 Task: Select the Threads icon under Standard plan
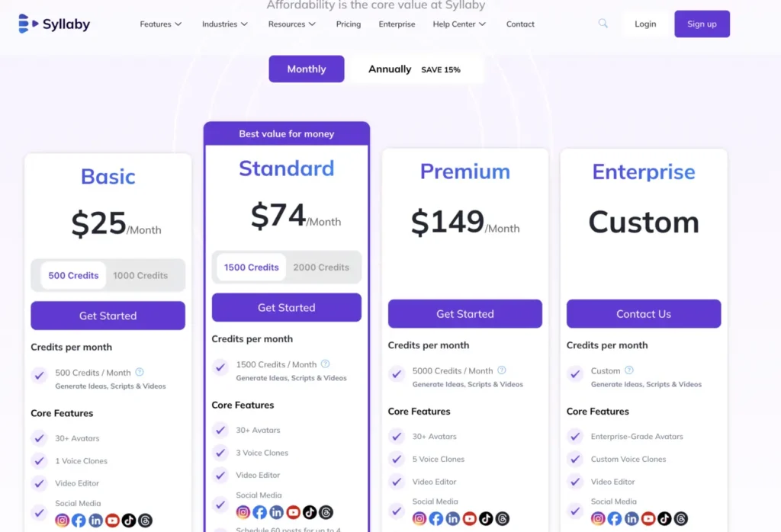[326, 512]
